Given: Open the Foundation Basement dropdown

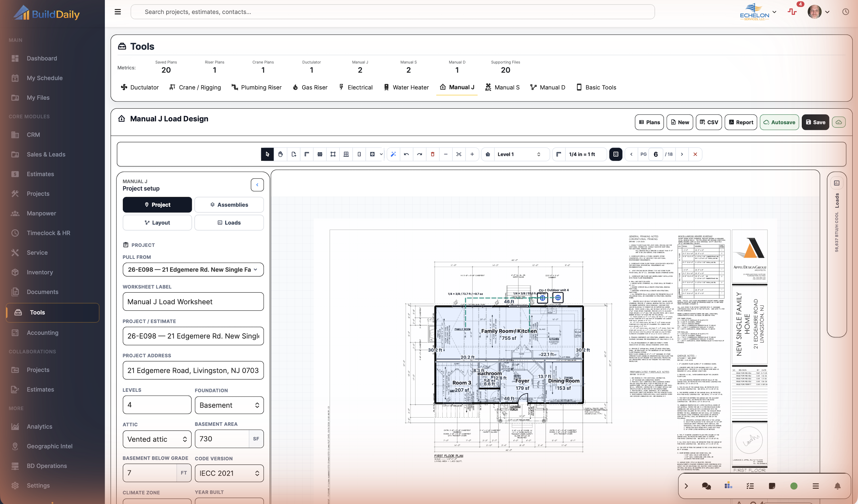Looking at the screenshot, I should [x=229, y=405].
